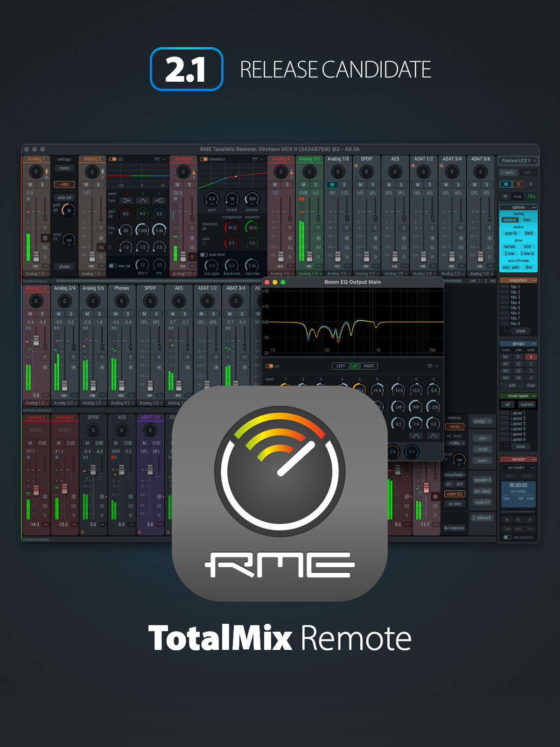Mute Analog 7/8 input channel
Screen dimensions: 560x747
332,184
